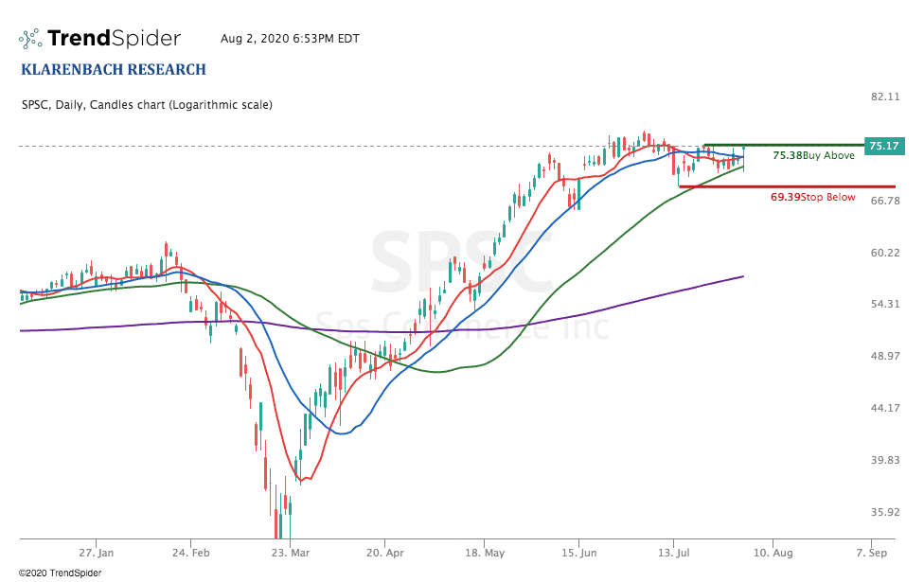Click the 69.39 Stop Below label
924x582 pixels.
click(x=812, y=198)
